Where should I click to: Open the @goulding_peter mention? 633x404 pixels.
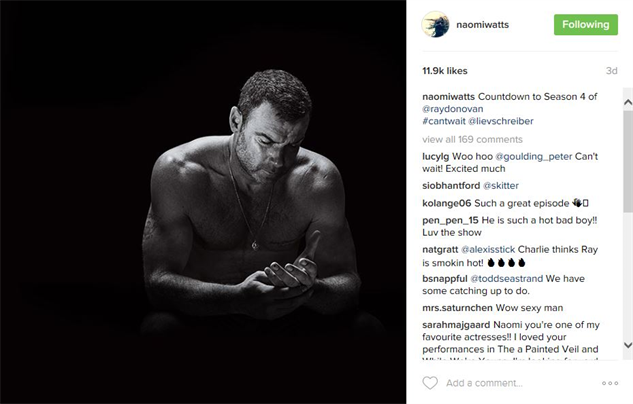(533, 157)
